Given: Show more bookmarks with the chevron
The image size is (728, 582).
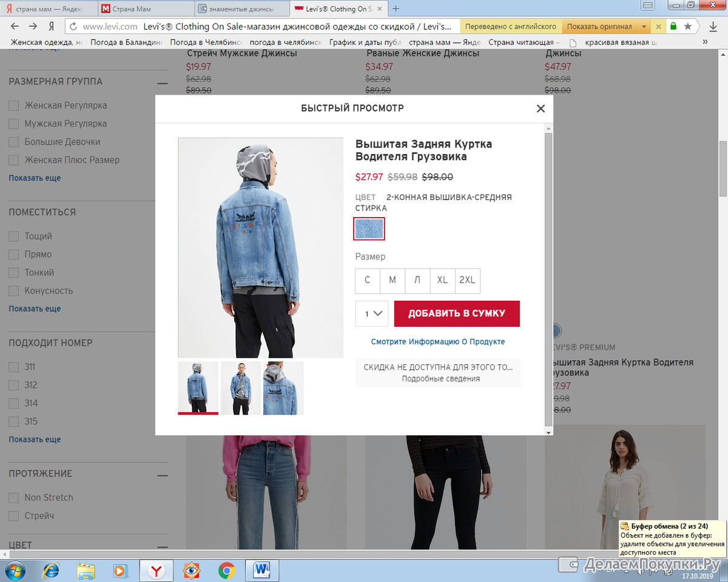Looking at the screenshot, I should pos(705,42).
